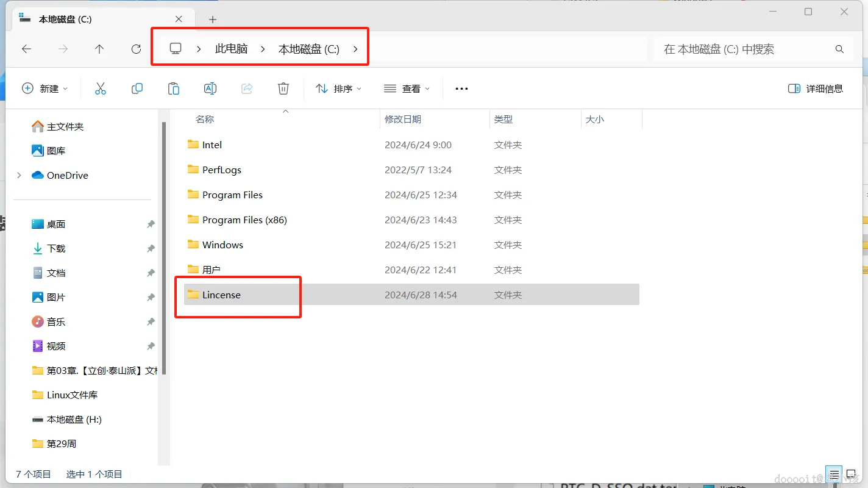Expand the OneDrive tree node
868x488 pixels.
tap(19, 175)
